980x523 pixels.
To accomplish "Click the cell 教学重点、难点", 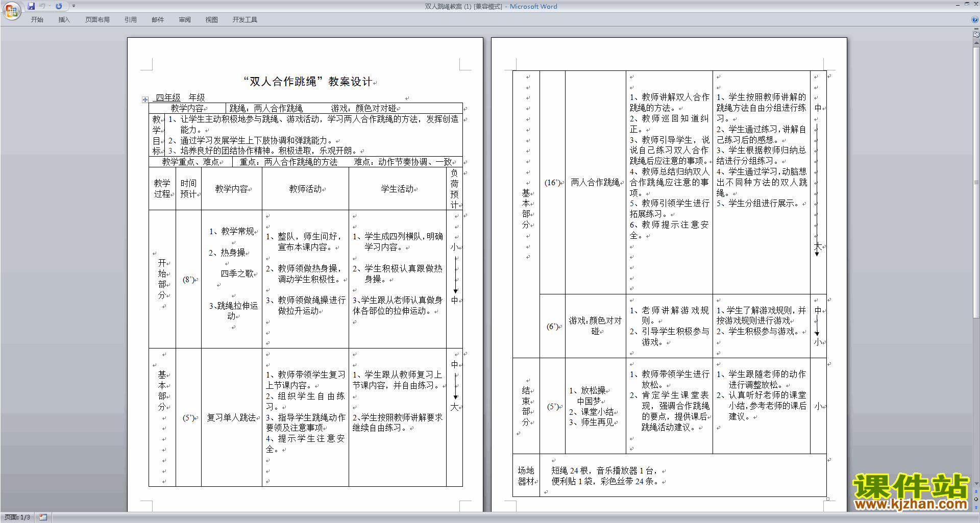I will [x=190, y=162].
